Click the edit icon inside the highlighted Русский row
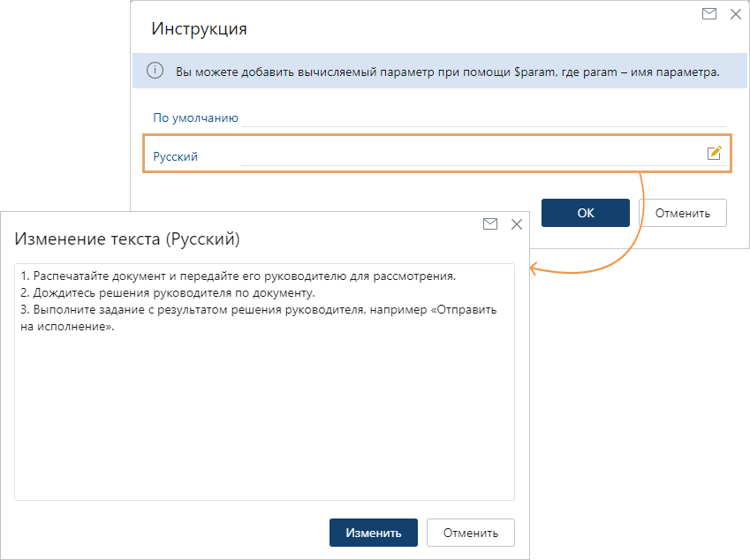The image size is (750, 560). pos(715,153)
